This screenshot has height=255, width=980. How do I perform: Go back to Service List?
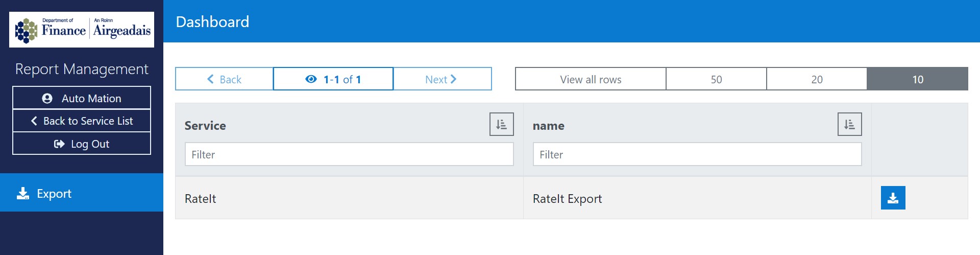82,121
